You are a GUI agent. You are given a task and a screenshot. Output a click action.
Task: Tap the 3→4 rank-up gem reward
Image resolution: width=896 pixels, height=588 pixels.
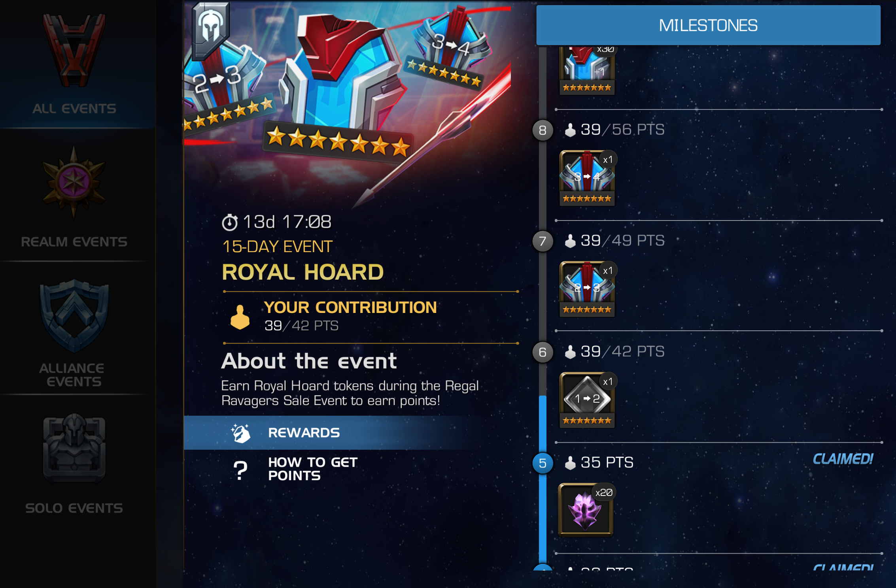[x=587, y=178]
